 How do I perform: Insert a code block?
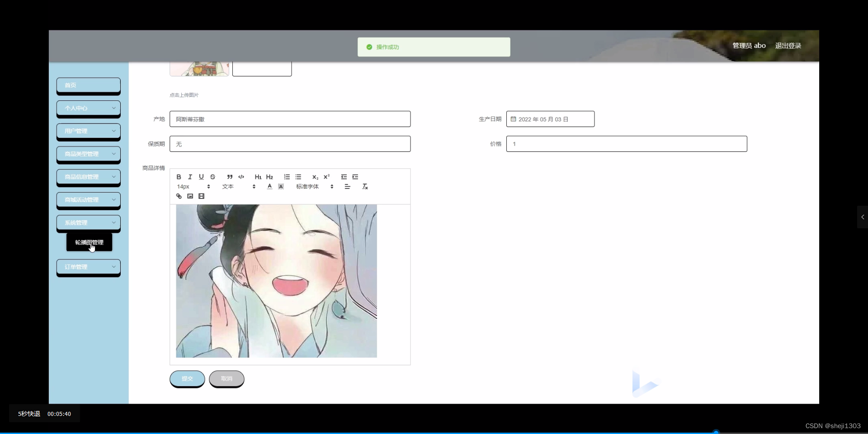point(241,177)
